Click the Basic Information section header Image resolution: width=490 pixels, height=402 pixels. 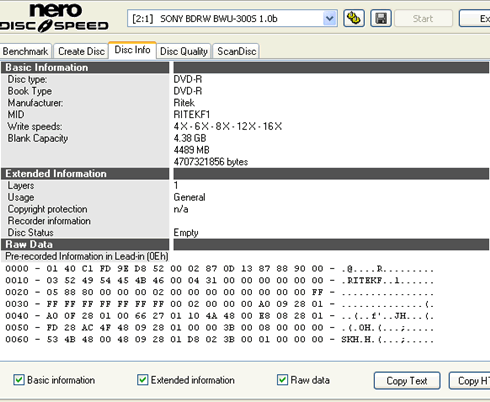85,67
